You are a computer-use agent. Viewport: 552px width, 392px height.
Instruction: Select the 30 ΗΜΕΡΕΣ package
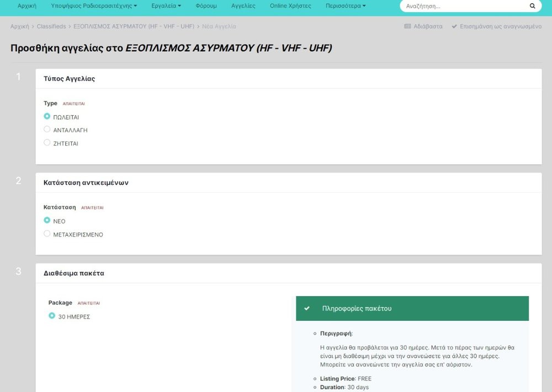52,316
